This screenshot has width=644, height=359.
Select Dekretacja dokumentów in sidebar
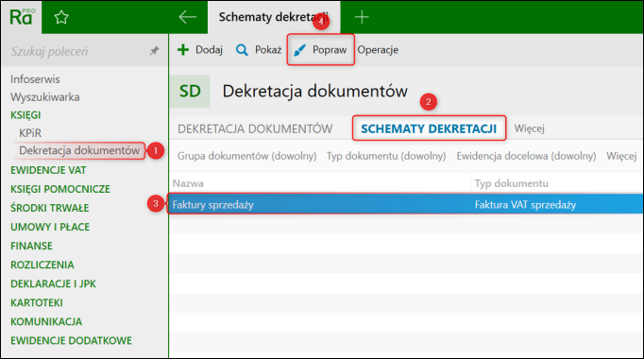coord(79,150)
